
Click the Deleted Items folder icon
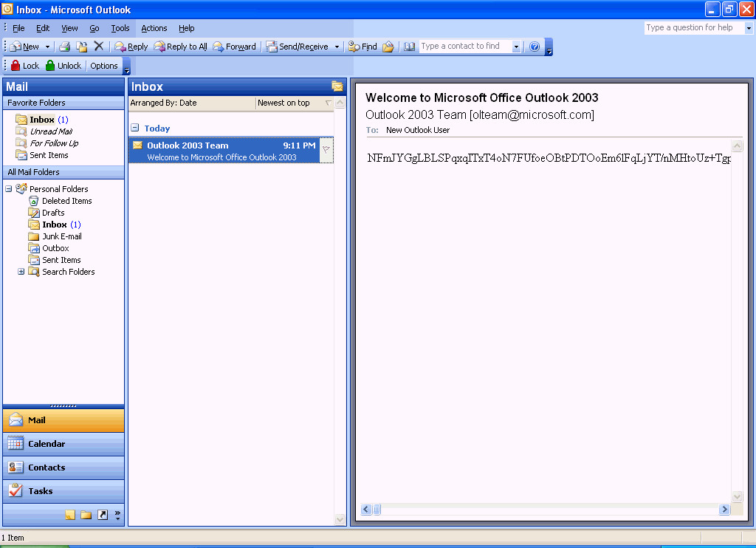(x=33, y=201)
